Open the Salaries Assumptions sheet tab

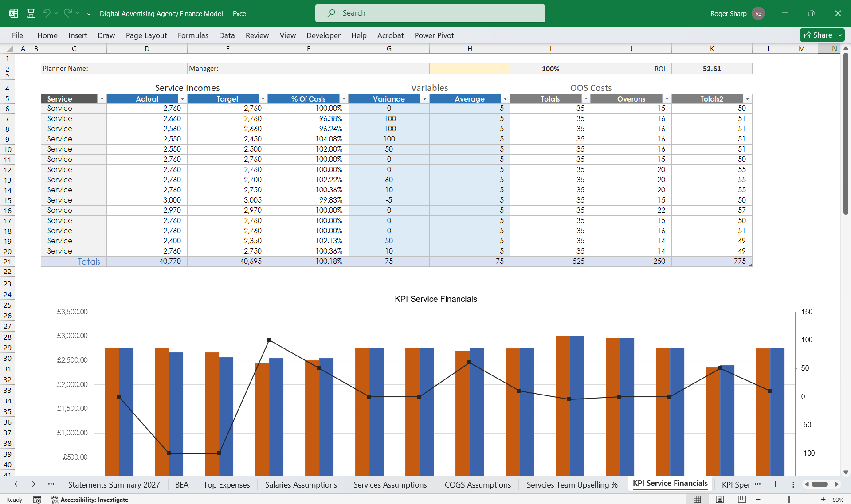tap(301, 484)
